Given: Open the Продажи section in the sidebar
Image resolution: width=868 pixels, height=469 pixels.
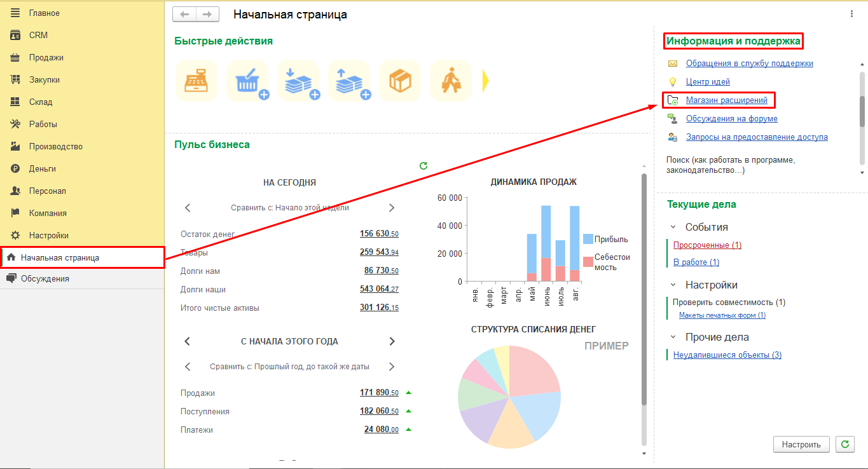Looking at the screenshot, I should click(x=46, y=57).
